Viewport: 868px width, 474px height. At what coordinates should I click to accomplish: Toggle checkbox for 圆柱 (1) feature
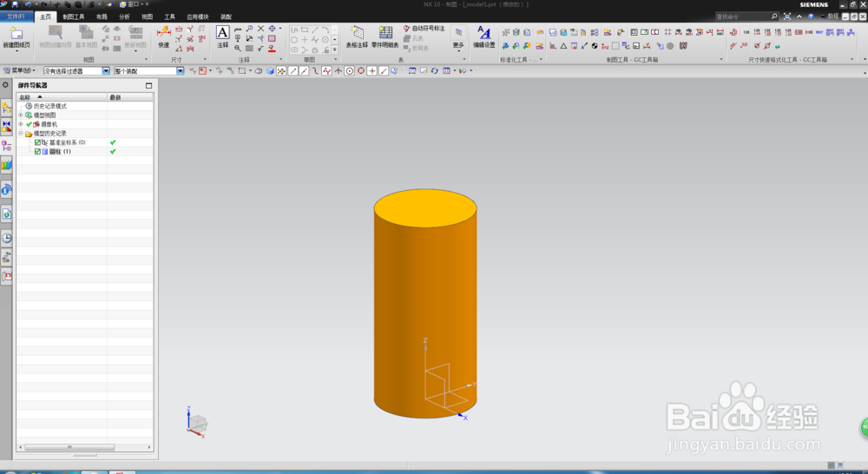(37, 151)
